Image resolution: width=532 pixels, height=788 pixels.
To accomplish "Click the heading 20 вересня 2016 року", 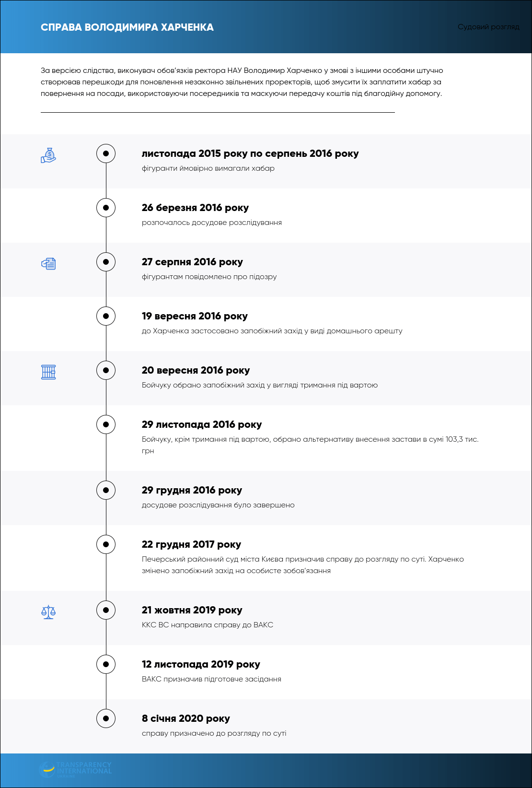I will 196,370.
